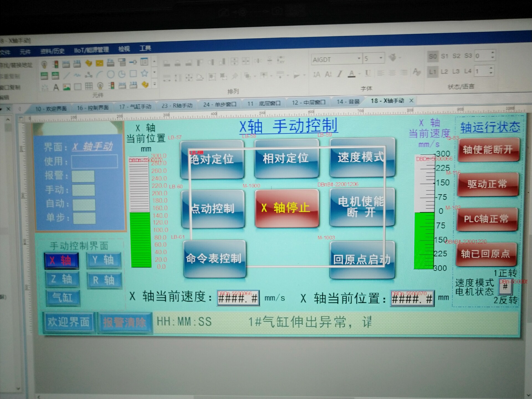Insert a picture element
The image size is (532, 399).
point(66,87)
